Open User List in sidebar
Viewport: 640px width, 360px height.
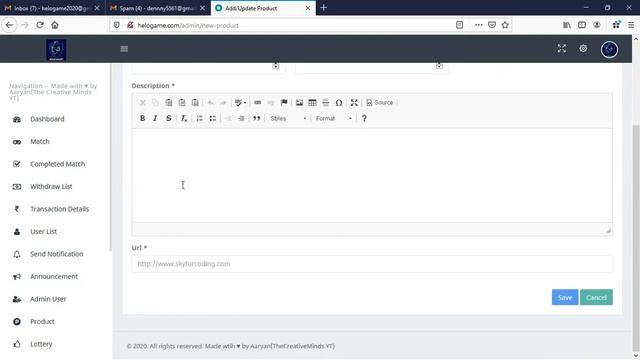coord(43,231)
